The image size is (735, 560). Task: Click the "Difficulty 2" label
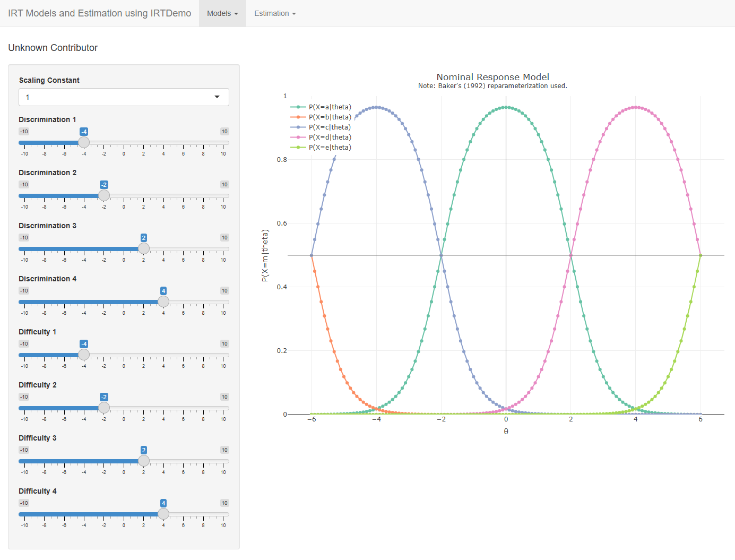[x=38, y=385]
